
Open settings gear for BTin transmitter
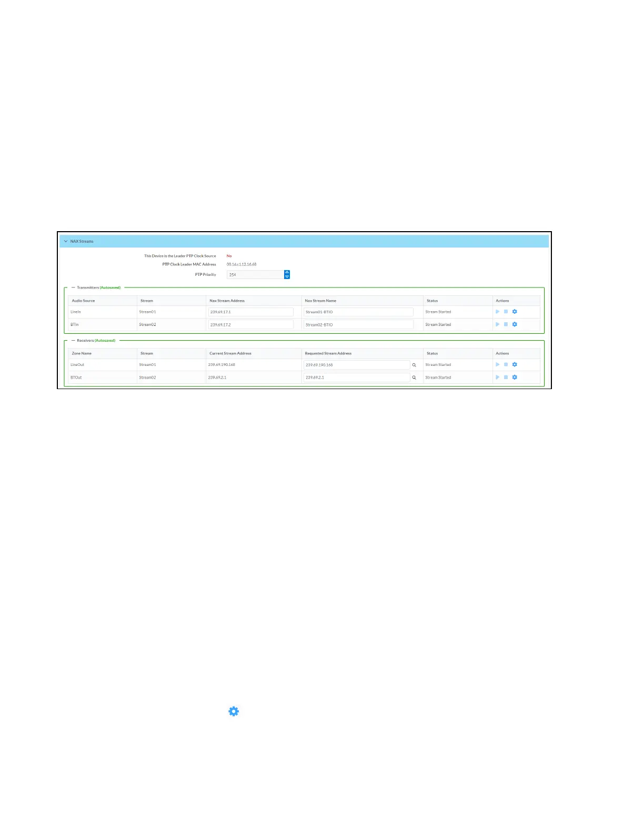click(515, 324)
